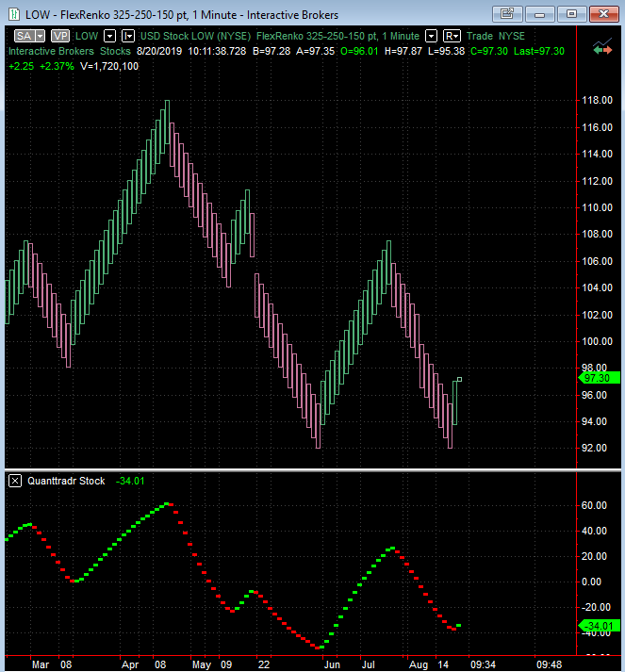Open the I interval dropdown
The height and width of the screenshot is (672, 625).
click(128, 36)
